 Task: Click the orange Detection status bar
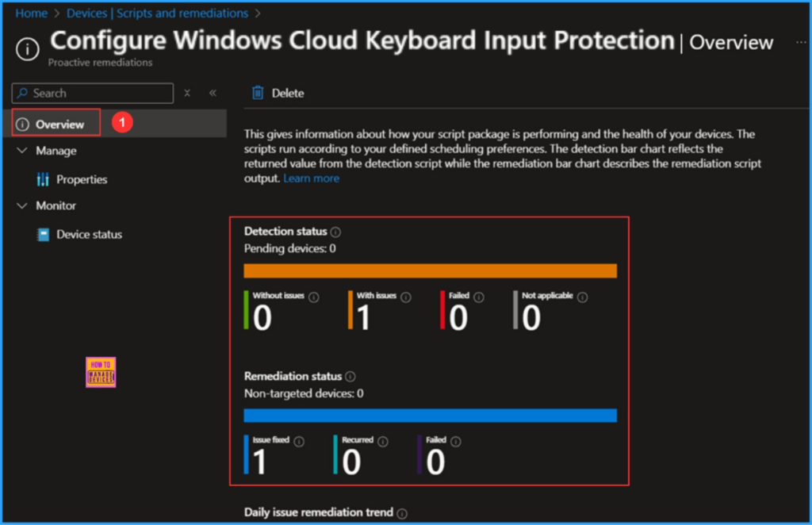[x=431, y=270]
